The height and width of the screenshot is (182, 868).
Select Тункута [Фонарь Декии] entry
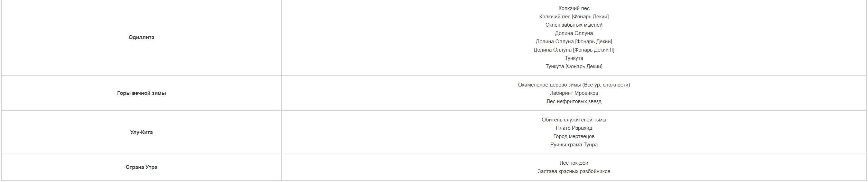click(574, 66)
